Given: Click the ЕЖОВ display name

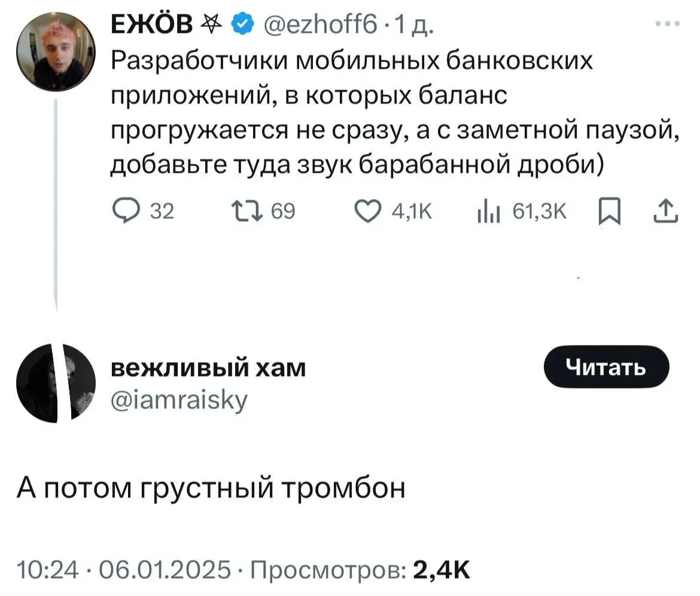Looking at the screenshot, I should click(x=152, y=26).
